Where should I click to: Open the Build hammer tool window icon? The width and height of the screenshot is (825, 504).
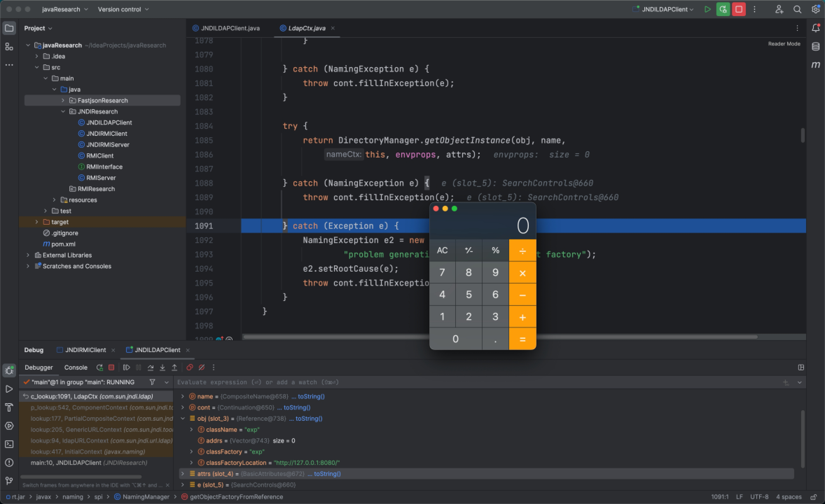tap(9, 407)
